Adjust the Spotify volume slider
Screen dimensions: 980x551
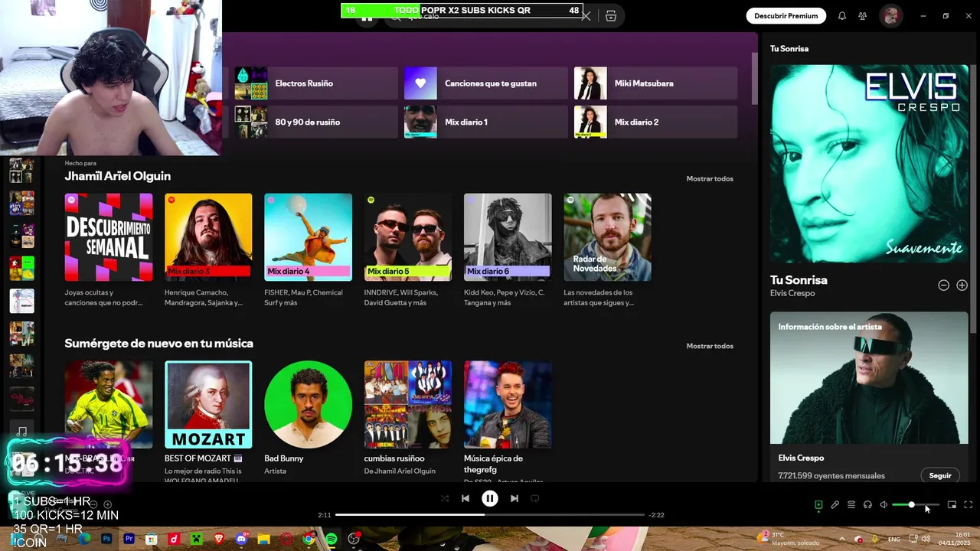click(x=916, y=505)
